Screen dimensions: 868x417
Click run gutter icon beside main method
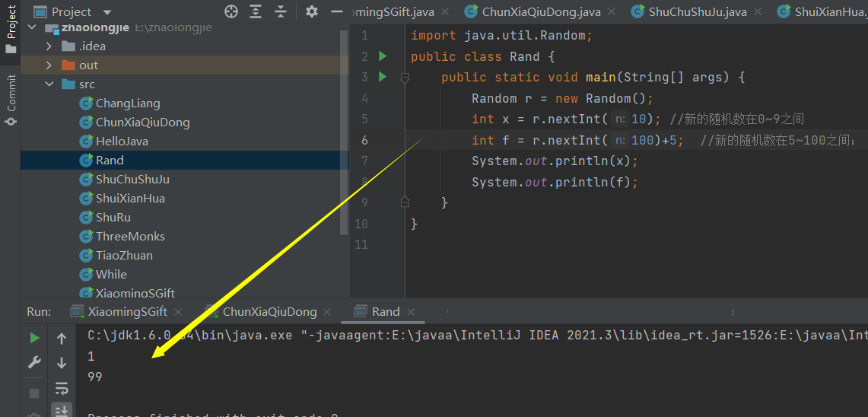(x=382, y=76)
